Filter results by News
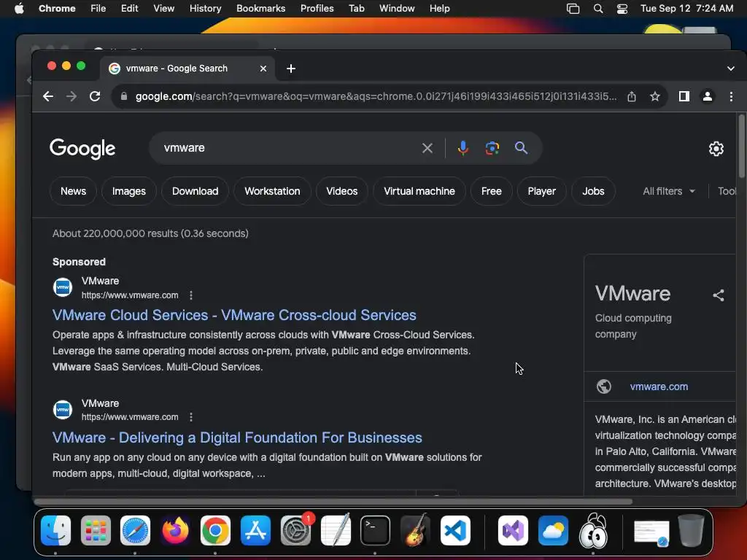The height and width of the screenshot is (560, 747). 74,192
